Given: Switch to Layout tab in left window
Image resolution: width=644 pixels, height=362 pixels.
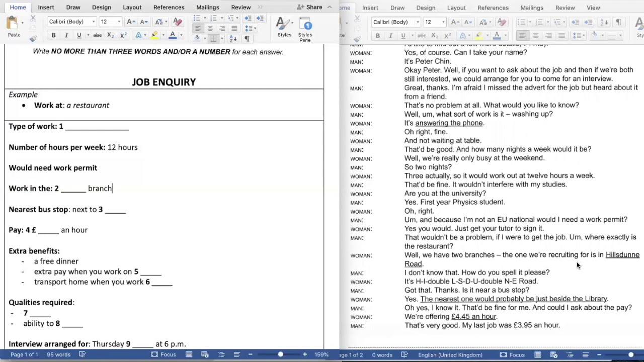Looking at the screenshot, I should [x=132, y=7].
